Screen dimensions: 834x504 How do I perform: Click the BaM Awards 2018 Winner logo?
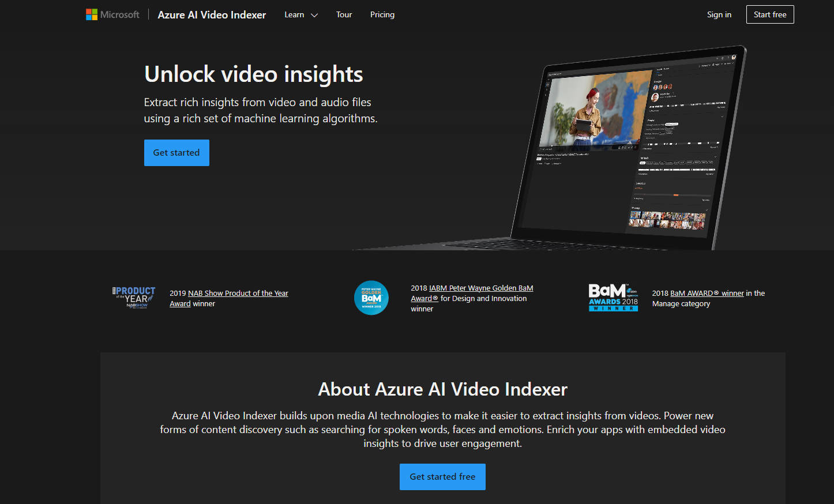tap(613, 298)
